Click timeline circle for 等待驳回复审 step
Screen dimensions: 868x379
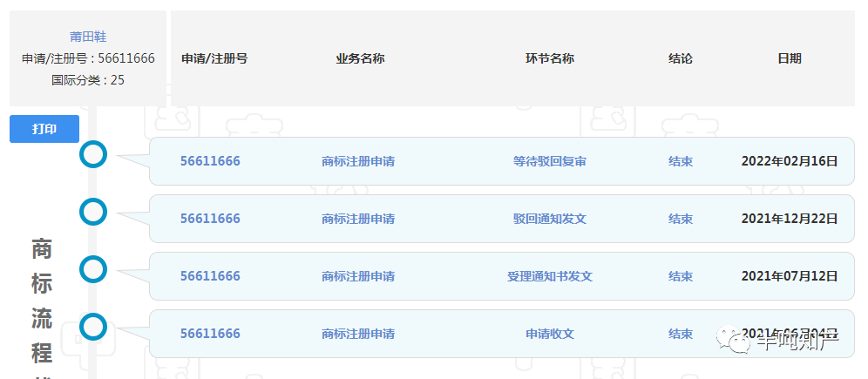pos(93,155)
